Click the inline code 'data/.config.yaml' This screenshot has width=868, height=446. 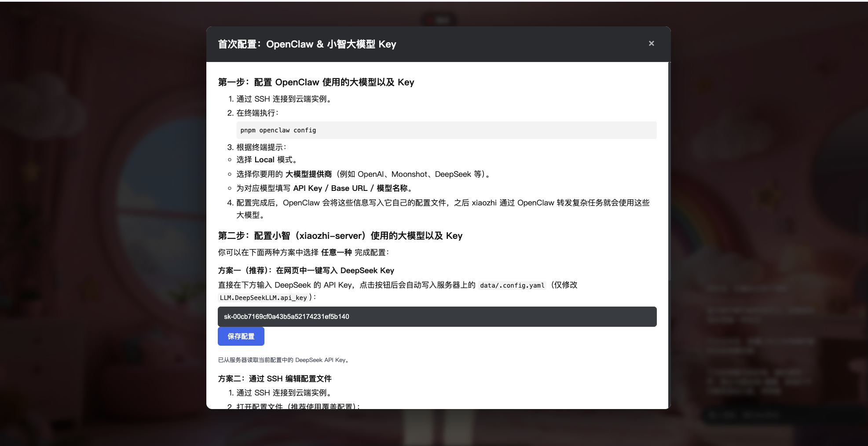512,285
